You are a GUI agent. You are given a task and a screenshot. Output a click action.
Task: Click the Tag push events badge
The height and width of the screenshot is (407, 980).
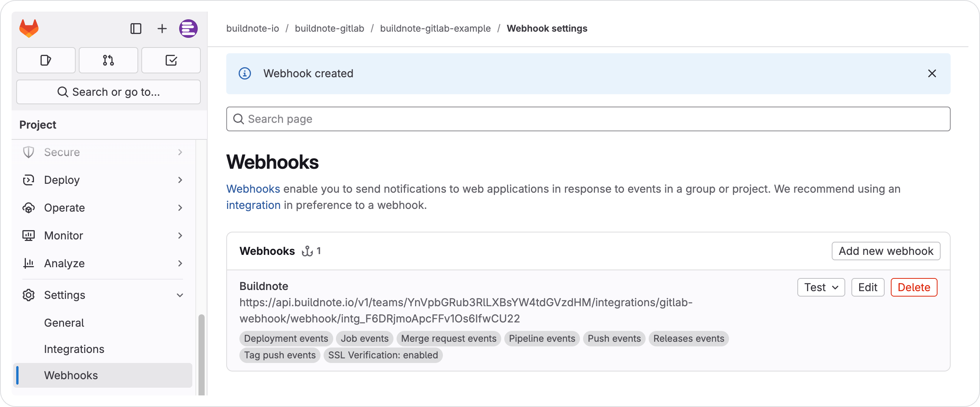click(x=280, y=355)
